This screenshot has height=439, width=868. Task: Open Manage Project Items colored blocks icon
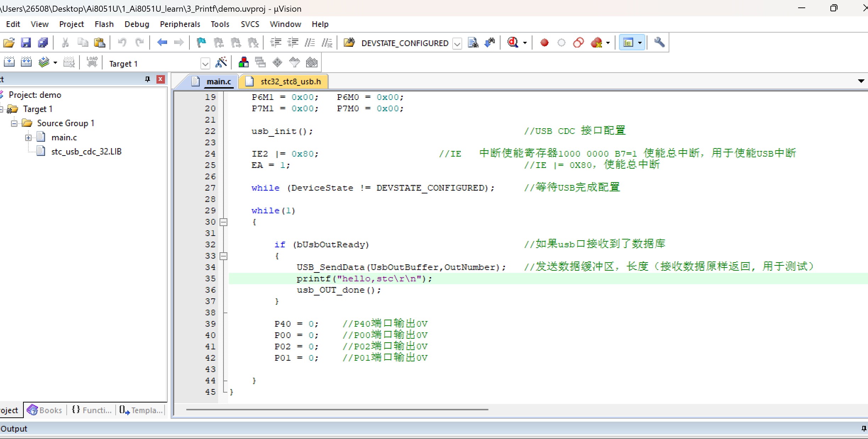(243, 63)
